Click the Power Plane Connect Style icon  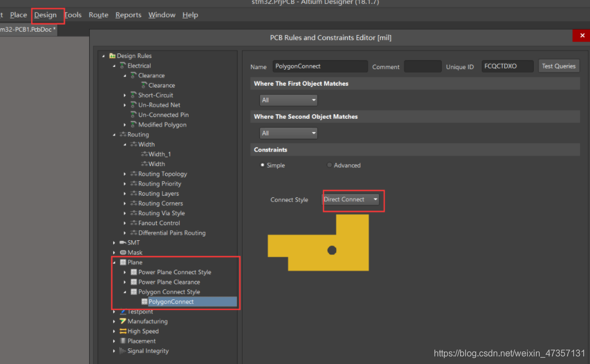tap(134, 272)
